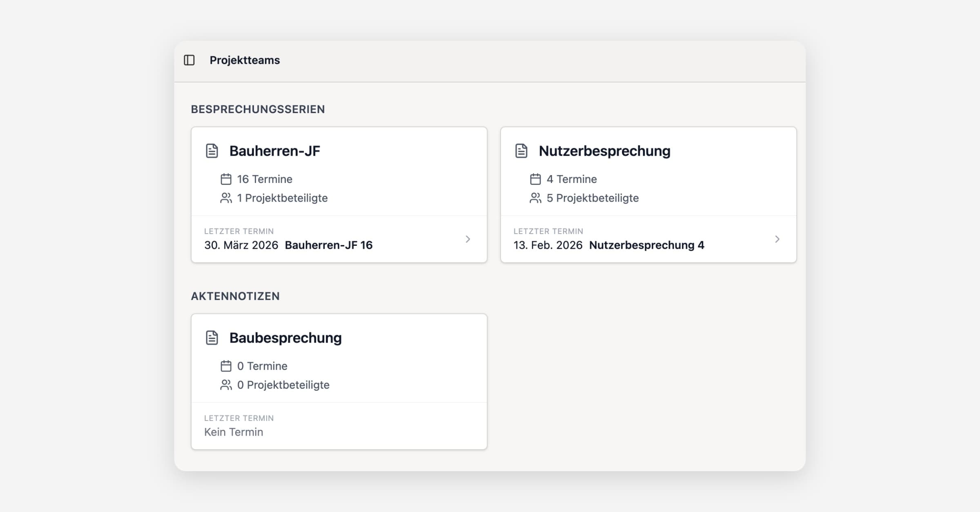Viewport: 980px width, 512px height.
Task: Open last appointment Bauherren-JF 16
Action: tap(328, 245)
